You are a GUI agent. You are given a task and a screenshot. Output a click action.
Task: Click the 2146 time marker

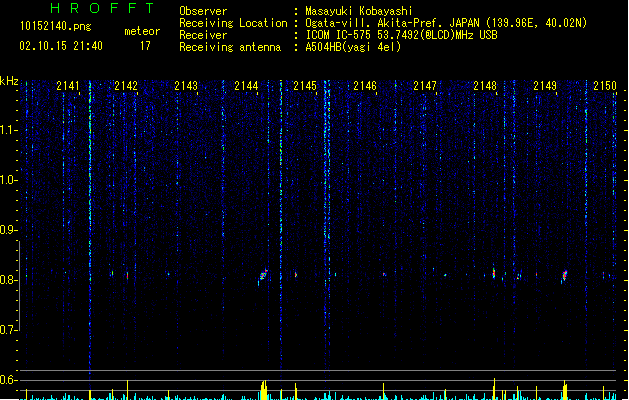[x=365, y=86]
